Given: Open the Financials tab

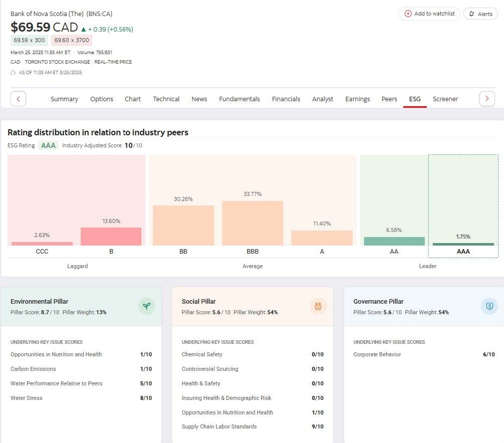Looking at the screenshot, I should point(286,99).
